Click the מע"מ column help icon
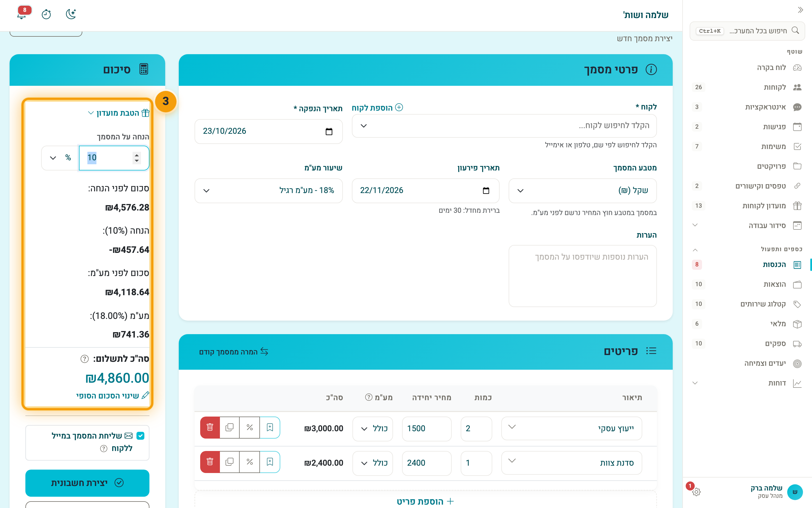Viewport: 812px width, 508px height. (369, 397)
